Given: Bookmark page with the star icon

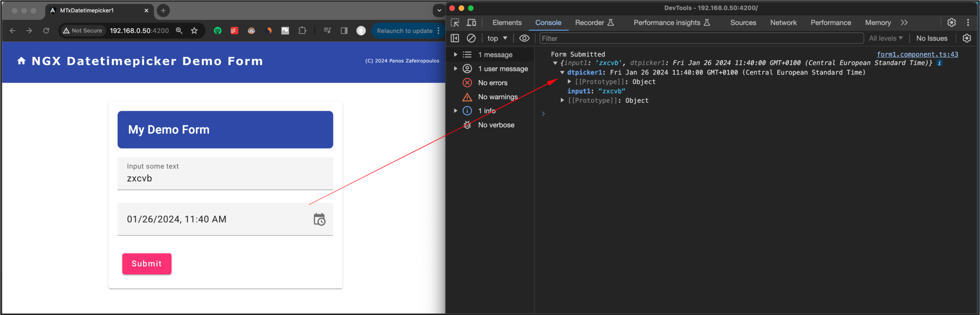Looking at the screenshot, I should [x=194, y=31].
